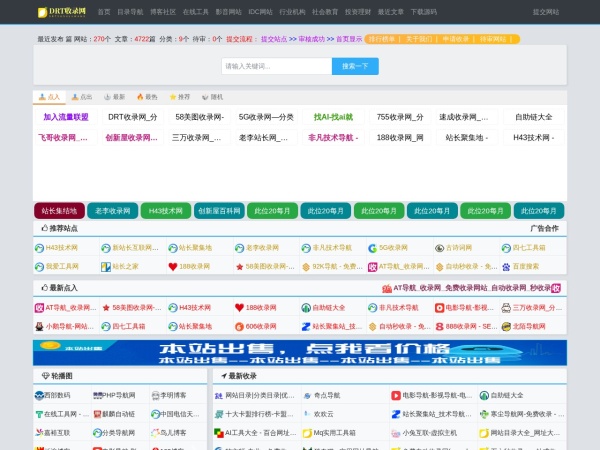Screen dimensions: 600x450
Task: Click the blue 搜索一下 search button
Action: [x=355, y=66]
